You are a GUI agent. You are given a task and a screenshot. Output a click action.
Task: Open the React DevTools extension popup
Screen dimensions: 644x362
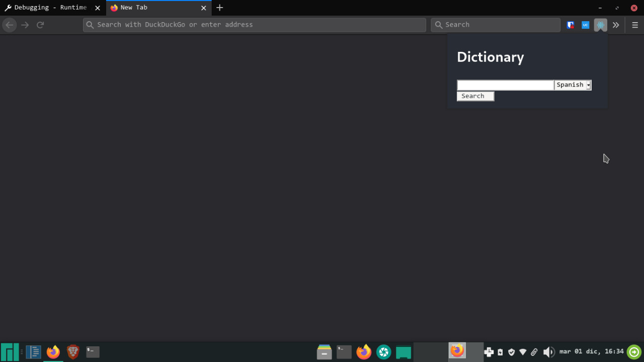[x=600, y=25]
